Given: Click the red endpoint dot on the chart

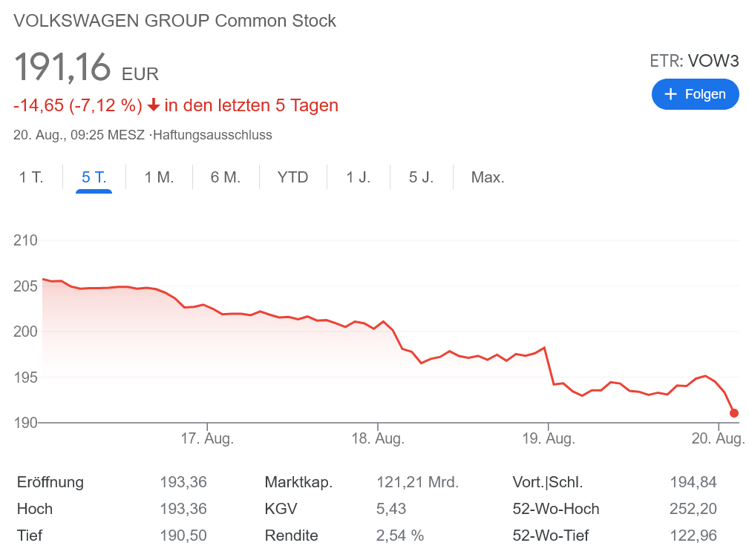Looking at the screenshot, I should pos(734,413).
